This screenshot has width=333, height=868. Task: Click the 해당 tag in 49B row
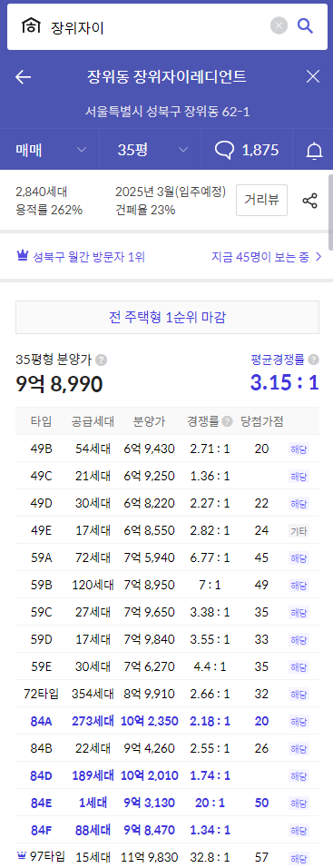pyautogui.click(x=299, y=449)
